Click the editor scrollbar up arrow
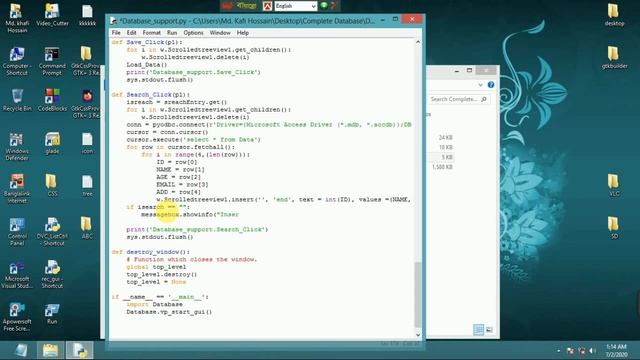 pos(418,42)
